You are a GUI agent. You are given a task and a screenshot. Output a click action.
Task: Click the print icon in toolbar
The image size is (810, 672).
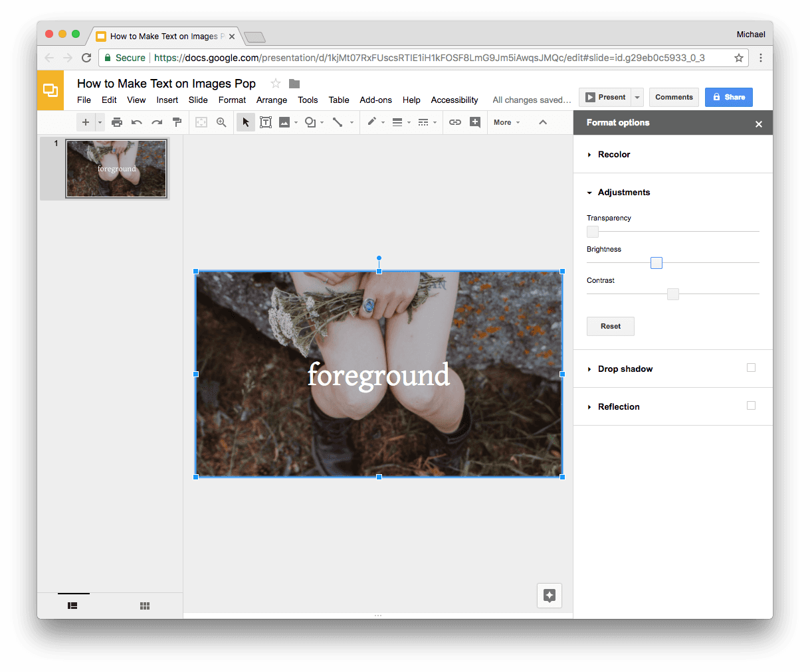(117, 122)
